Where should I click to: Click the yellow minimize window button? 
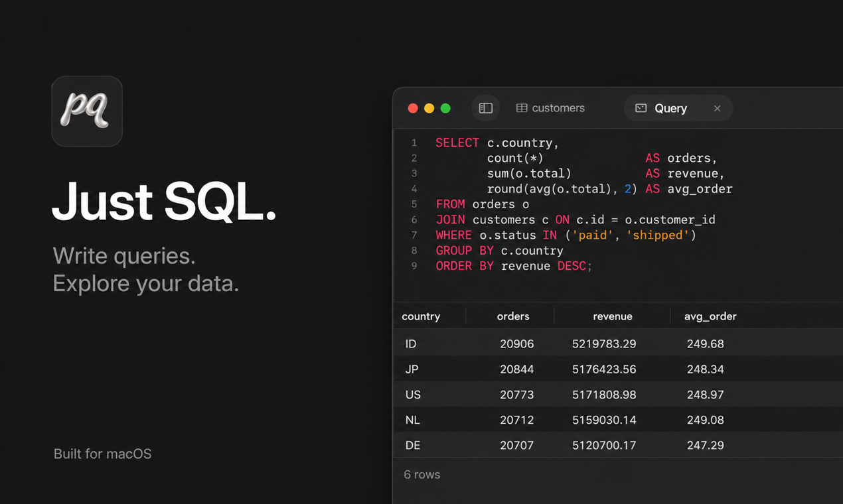click(429, 108)
